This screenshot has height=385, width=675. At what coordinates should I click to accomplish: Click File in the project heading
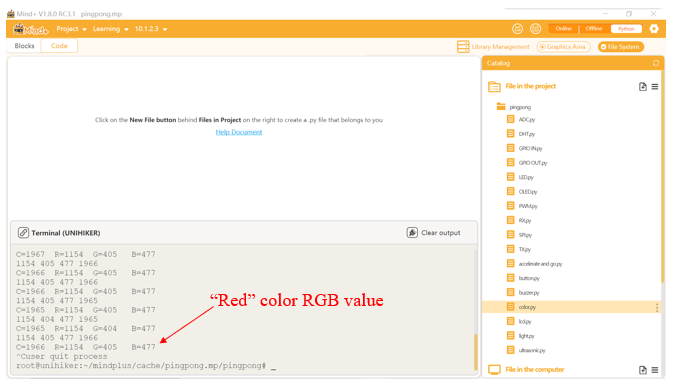530,86
